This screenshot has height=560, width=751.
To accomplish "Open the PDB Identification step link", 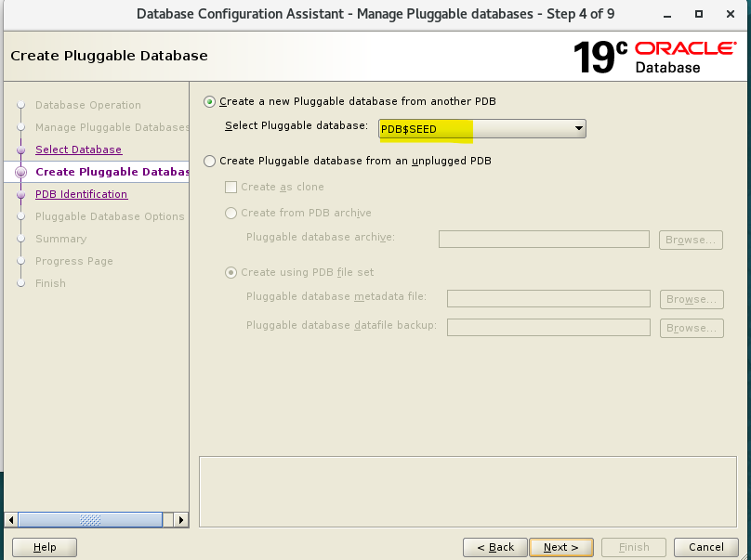I will coord(82,194).
